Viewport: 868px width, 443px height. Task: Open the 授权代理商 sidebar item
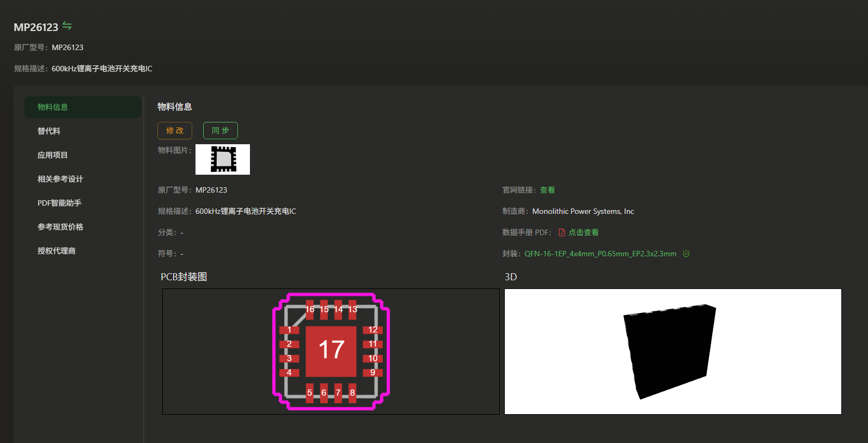click(x=56, y=251)
